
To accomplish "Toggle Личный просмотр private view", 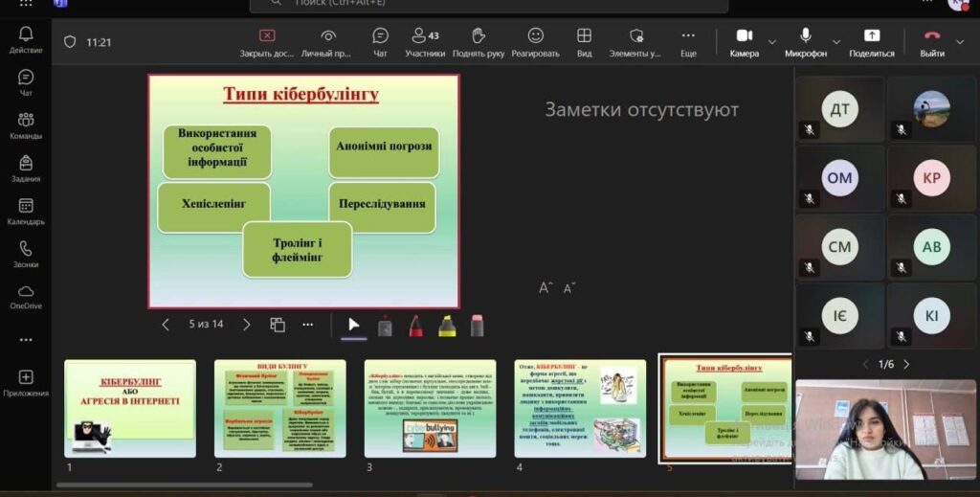I will click(x=327, y=42).
